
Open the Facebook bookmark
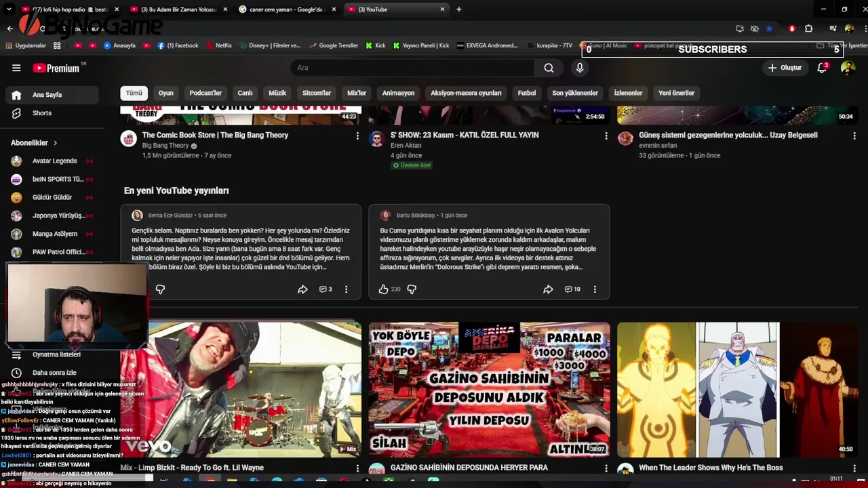[178, 45]
